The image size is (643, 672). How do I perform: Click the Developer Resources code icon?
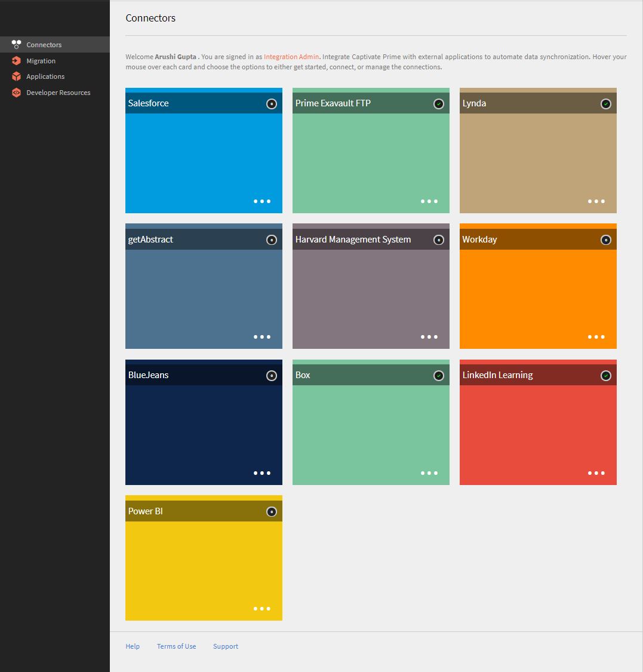point(16,93)
